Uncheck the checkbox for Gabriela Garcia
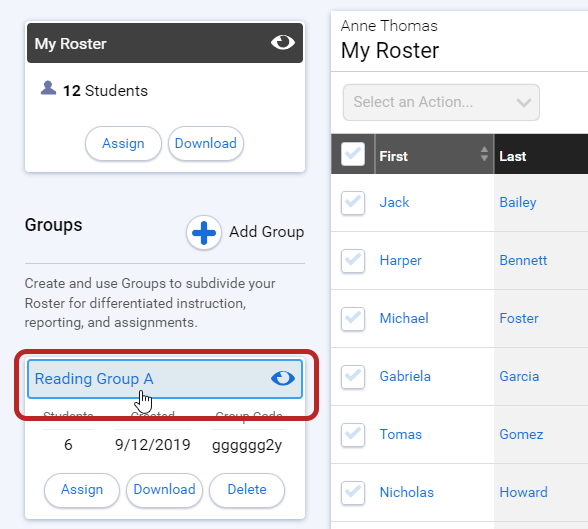The height and width of the screenshot is (529, 588). click(x=353, y=377)
